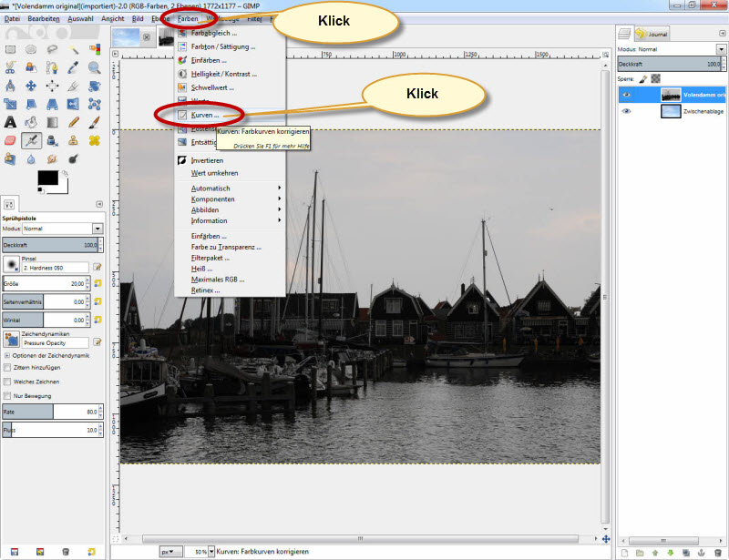Hide the Volendamm layer via eye icon
Viewport: 729px width, 560px height.
[626, 95]
